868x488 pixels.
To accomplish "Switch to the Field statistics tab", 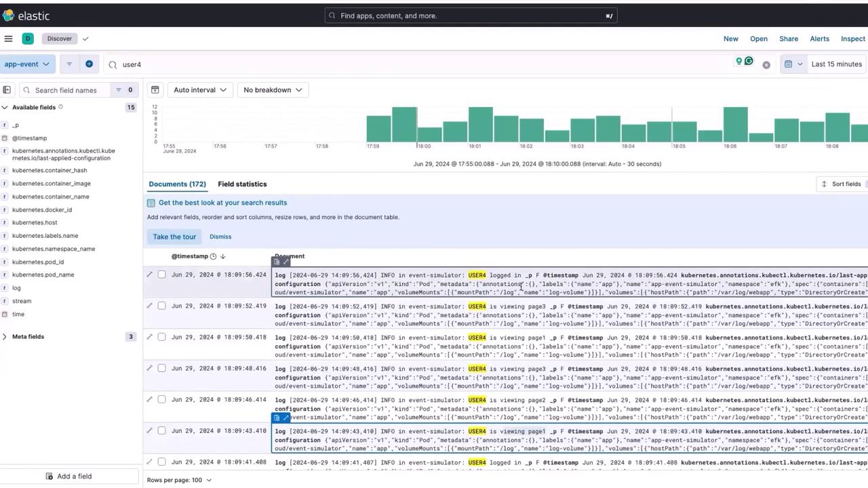I will point(242,184).
